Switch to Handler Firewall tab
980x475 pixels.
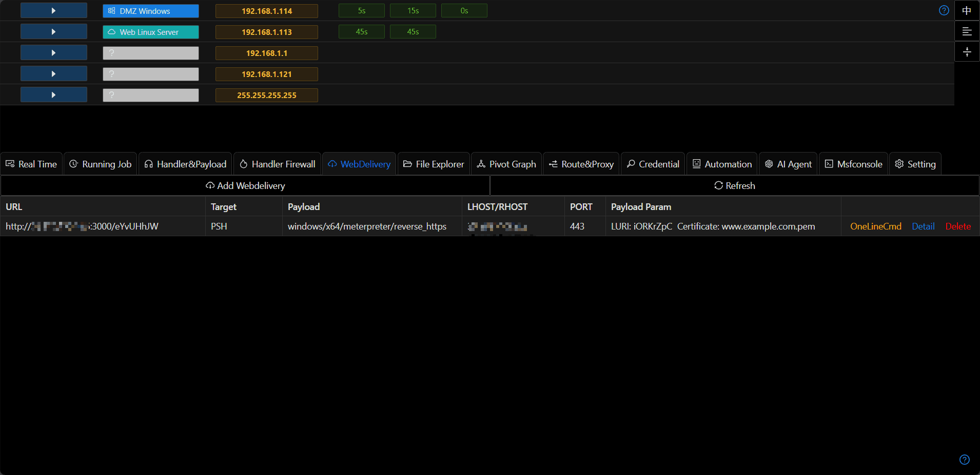(x=278, y=164)
